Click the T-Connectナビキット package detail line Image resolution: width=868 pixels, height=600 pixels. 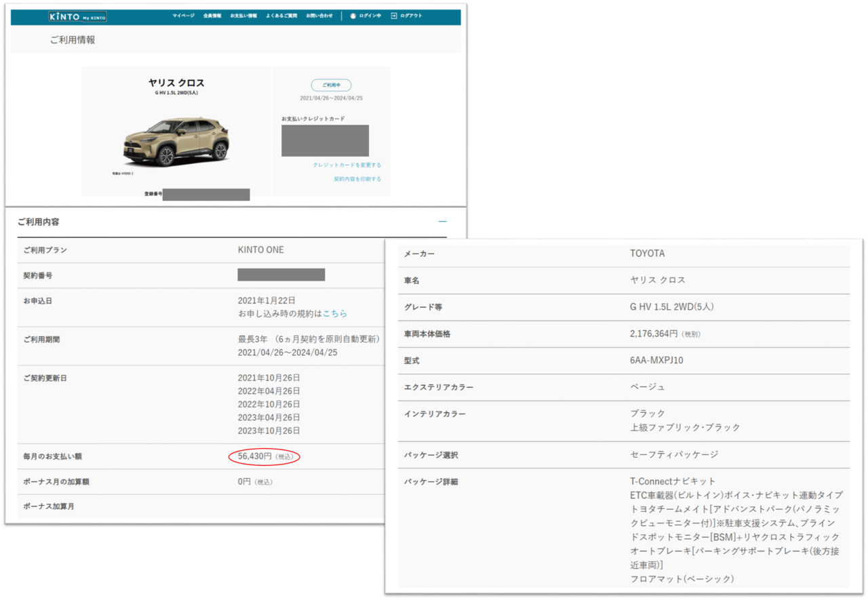click(673, 481)
